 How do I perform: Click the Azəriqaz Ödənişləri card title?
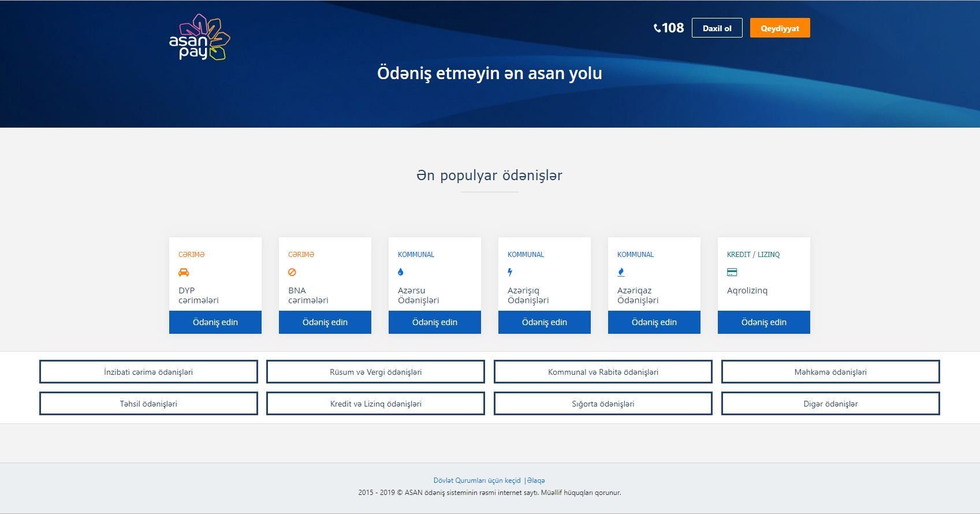[638, 295]
